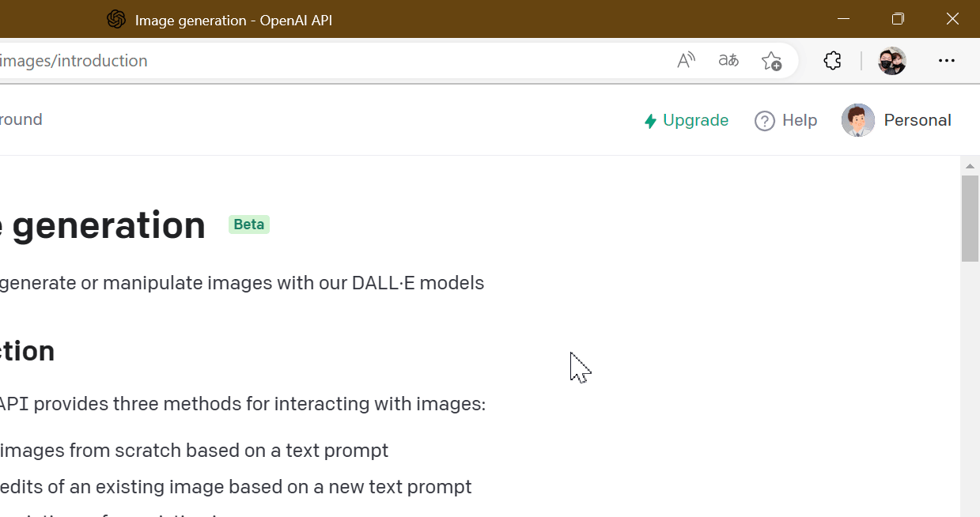Click the 'Image generation - OpenAI API' tab title
The width and height of the screenshot is (980, 517).
[x=233, y=21]
